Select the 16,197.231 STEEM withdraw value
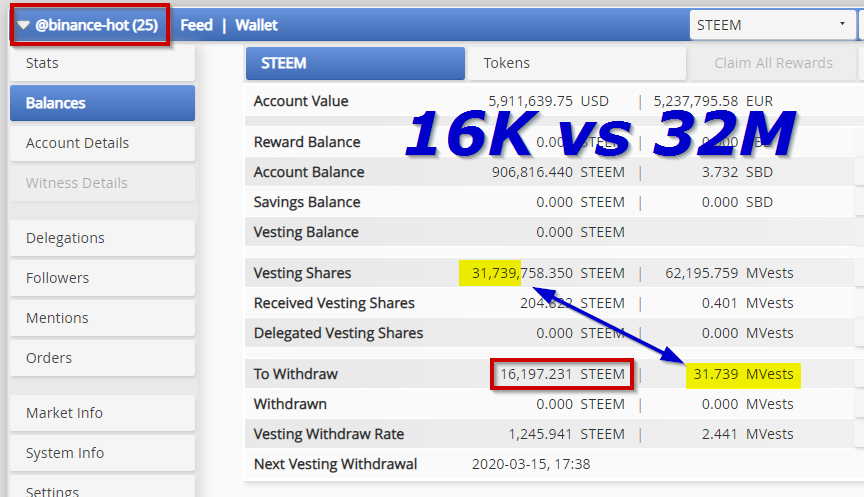The width and height of the screenshot is (864, 497). click(562, 374)
